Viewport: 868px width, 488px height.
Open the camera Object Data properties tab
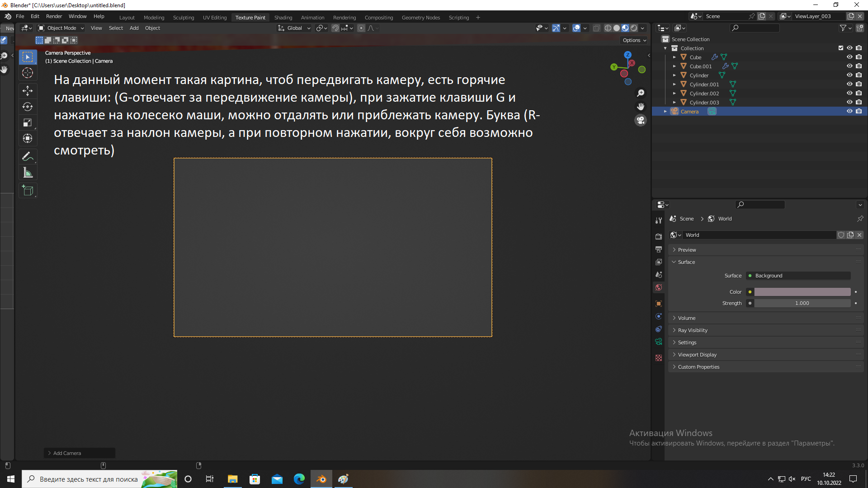pos(659,342)
